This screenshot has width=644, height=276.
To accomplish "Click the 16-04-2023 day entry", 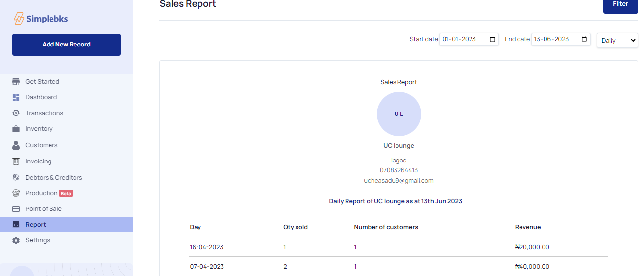I will coord(206,247).
